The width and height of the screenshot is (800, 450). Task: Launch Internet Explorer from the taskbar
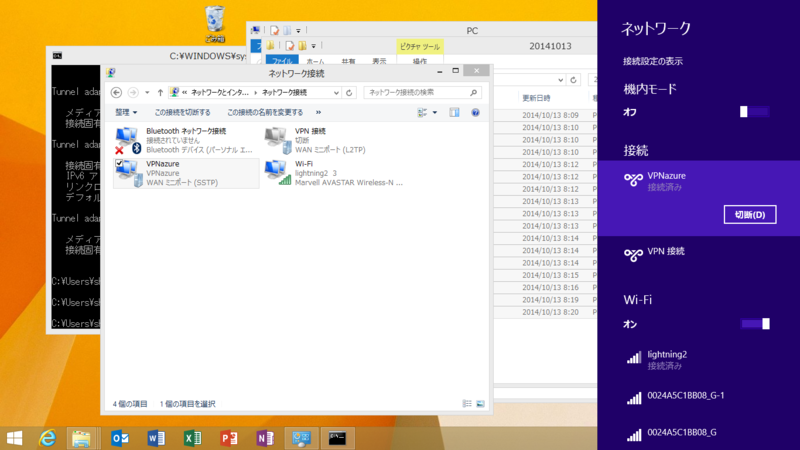click(x=47, y=438)
